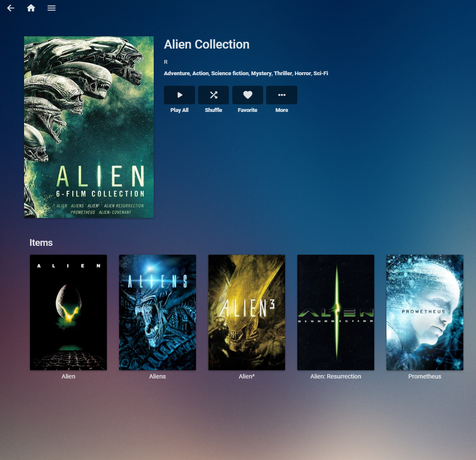Click the Alien³ title under the poster
The width and height of the screenshot is (476, 460).
pos(247,376)
